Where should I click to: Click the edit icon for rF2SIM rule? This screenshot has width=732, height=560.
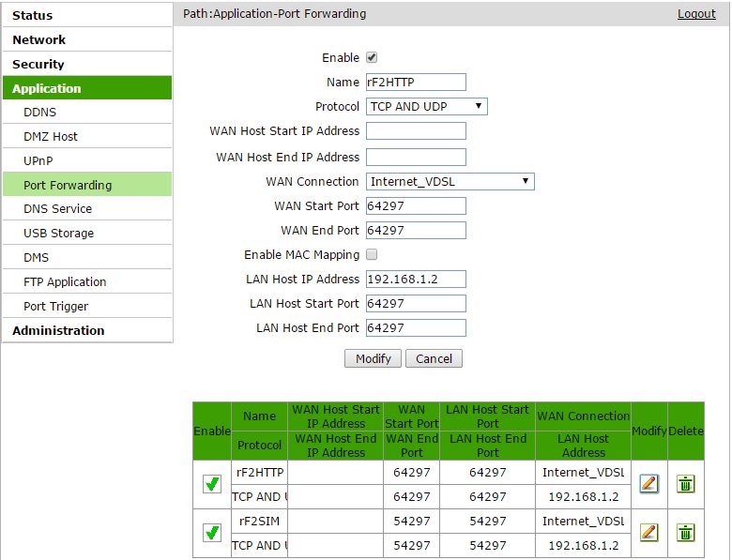(648, 532)
